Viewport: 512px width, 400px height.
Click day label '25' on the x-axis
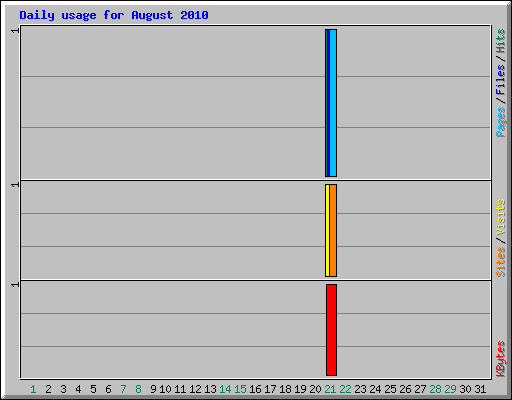(390, 389)
